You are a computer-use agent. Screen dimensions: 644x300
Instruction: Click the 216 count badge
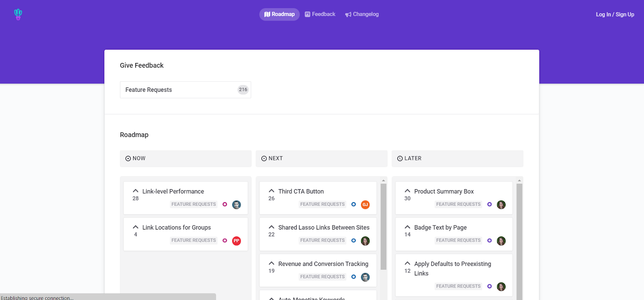243,90
